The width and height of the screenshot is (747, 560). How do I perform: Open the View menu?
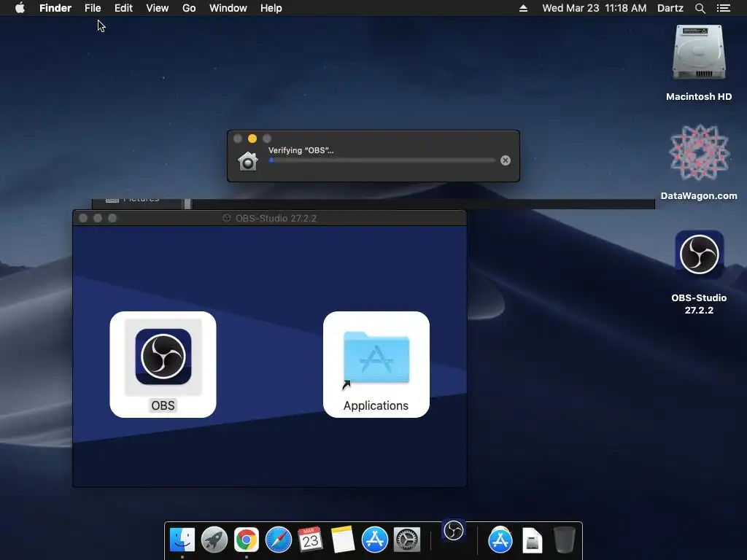(158, 8)
